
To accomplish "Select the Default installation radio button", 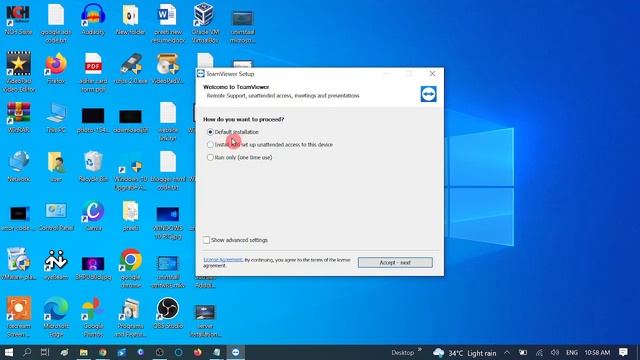I will 210,132.
